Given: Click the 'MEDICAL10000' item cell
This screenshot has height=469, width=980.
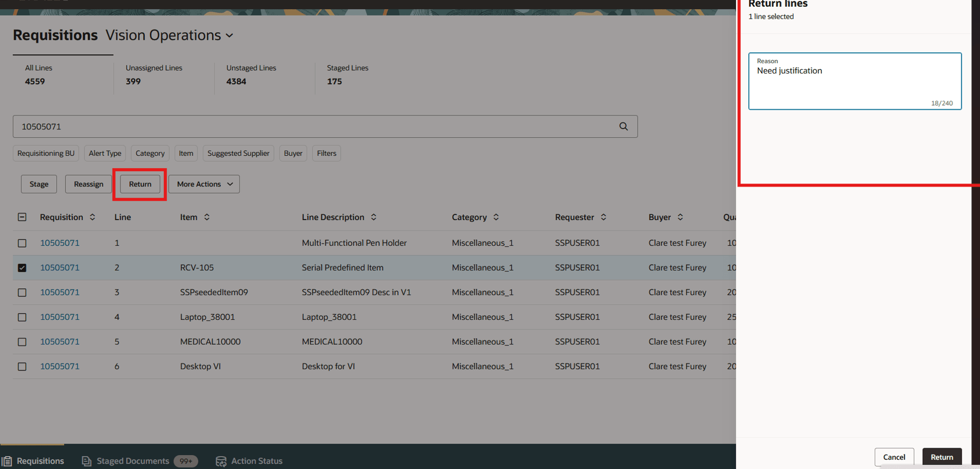Looking at the screenshot, I should click(x=210, y=342).
